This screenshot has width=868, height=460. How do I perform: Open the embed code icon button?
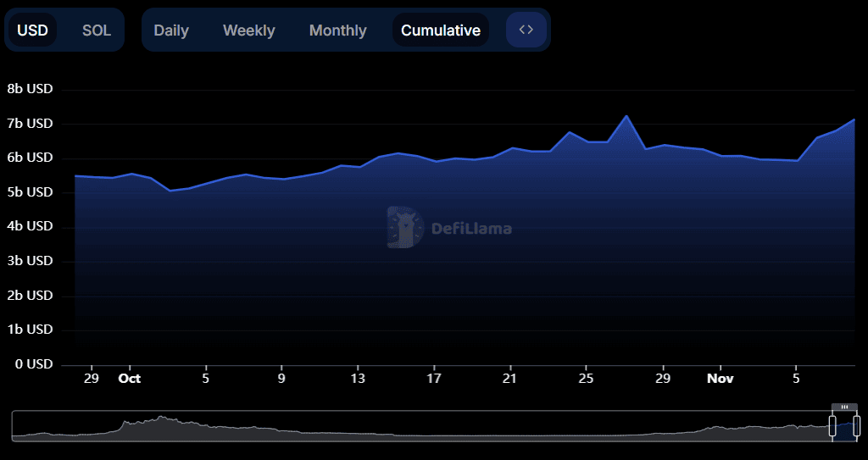click(x=526, y=30)
